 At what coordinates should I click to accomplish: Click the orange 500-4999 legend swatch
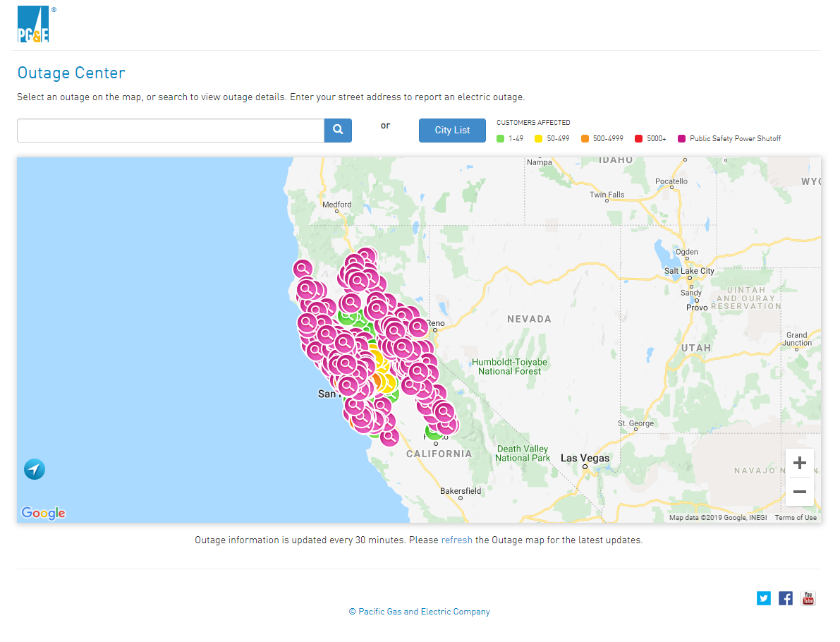(585, 139)
